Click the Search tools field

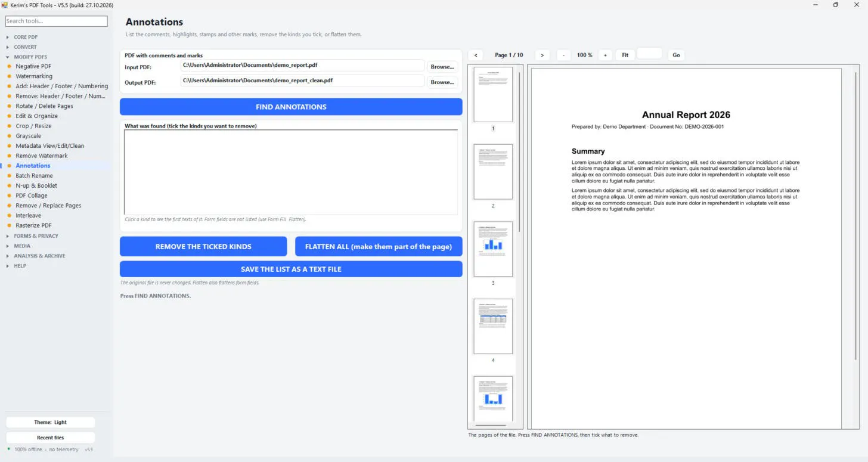[57, 21]
